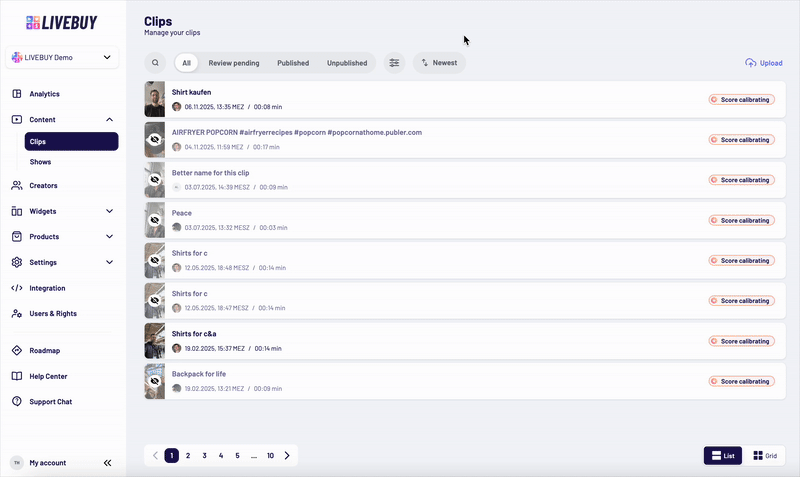Click hidden eye icon on Peace clip
800x477 pixels.
coord(154,219)
